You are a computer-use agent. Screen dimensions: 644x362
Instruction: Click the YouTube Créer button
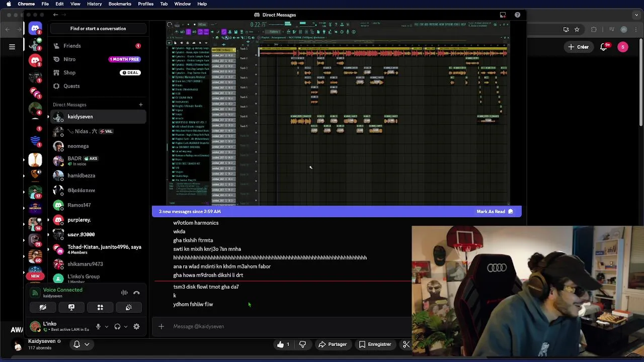point(578,47)
